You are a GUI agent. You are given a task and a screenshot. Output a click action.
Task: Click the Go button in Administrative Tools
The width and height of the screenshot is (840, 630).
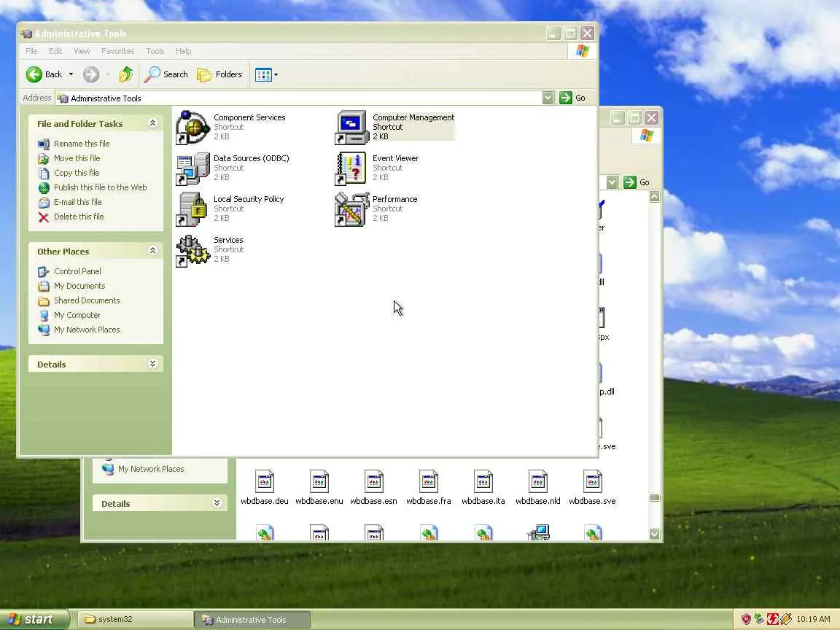572,98
